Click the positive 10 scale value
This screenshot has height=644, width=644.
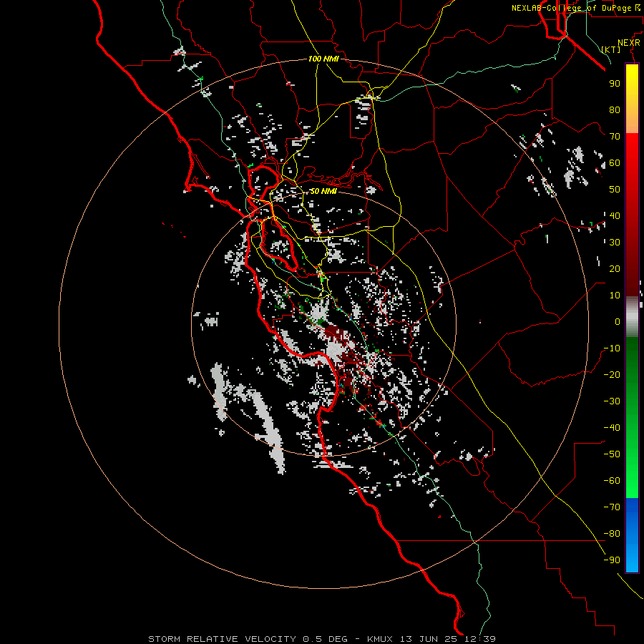(615, 296)
